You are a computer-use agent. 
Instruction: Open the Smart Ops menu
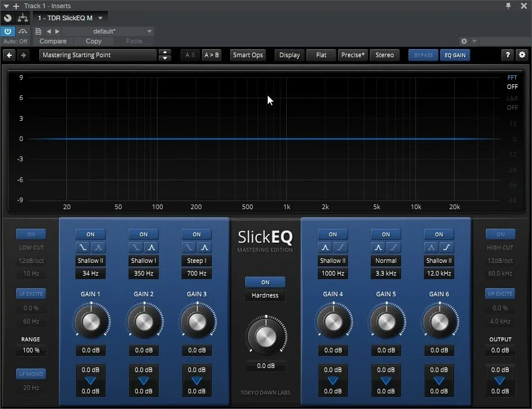[x=248, y=55]
